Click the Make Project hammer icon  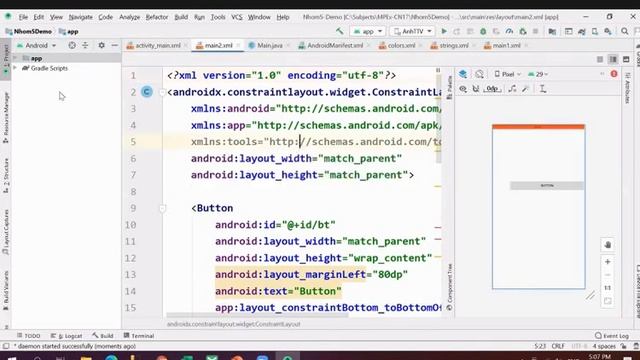340,31
